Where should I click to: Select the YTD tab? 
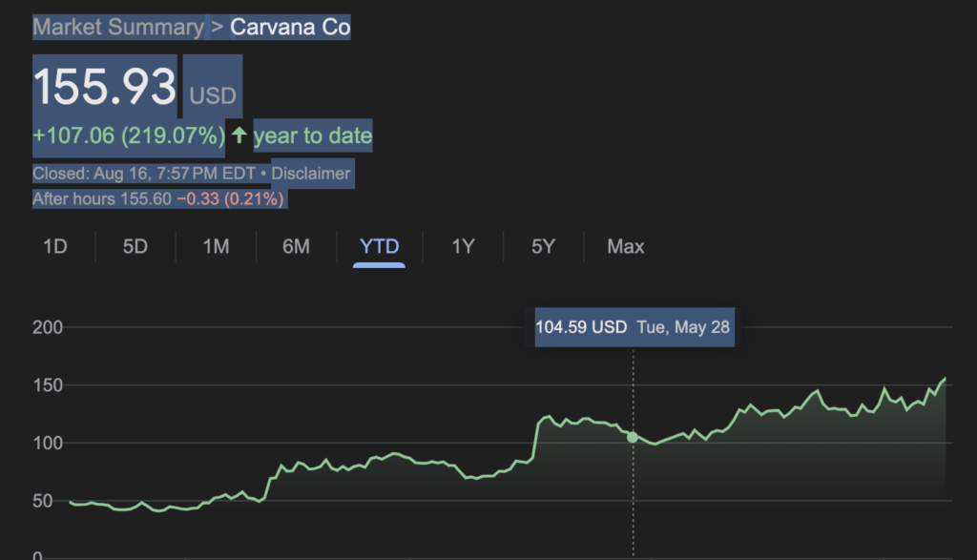coord(379,247)
